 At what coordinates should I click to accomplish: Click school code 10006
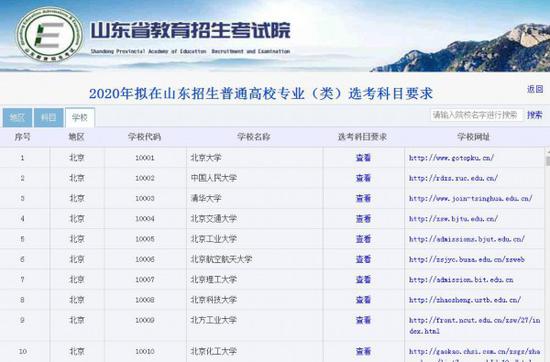coord(145,260)
